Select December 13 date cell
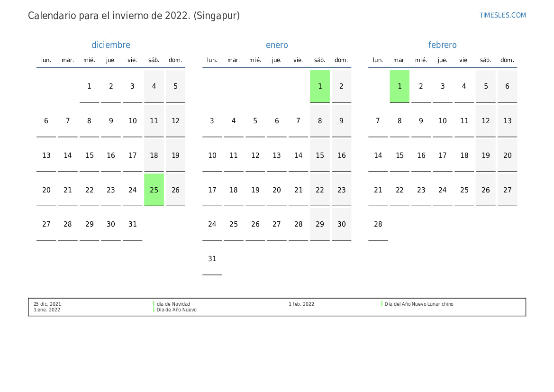This screenshot has width=554, height=392. tap(46, 155)
